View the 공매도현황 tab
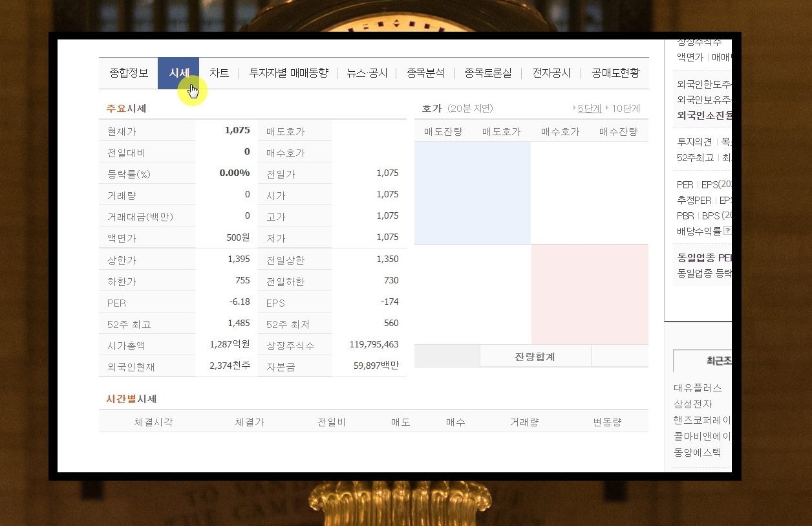 pyautogui.click(x=615, y=73)
